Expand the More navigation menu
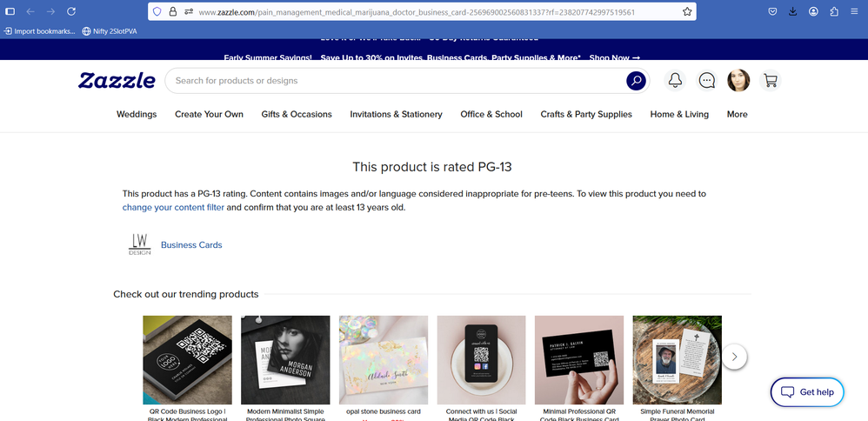 737,114
